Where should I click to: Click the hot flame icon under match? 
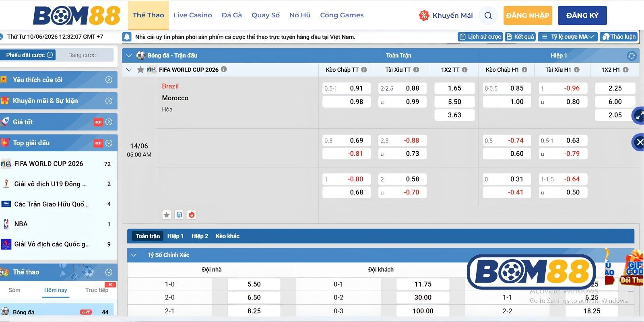coord(192,215)
